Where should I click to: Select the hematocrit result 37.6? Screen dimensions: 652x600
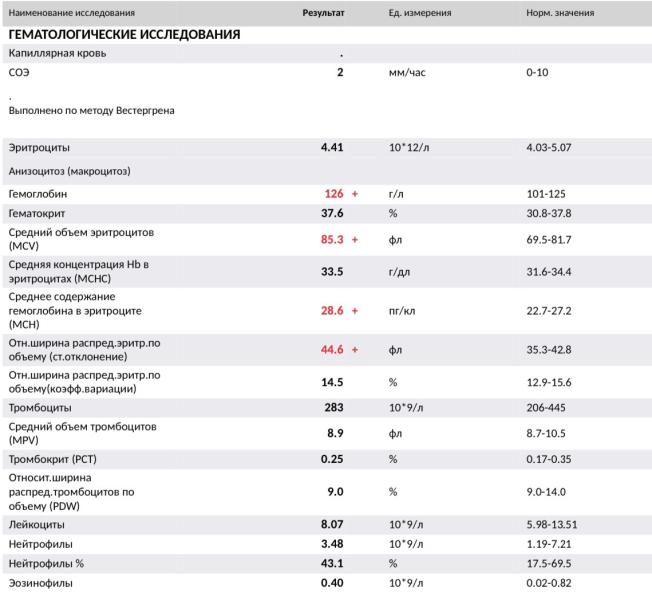click(332, 213)
